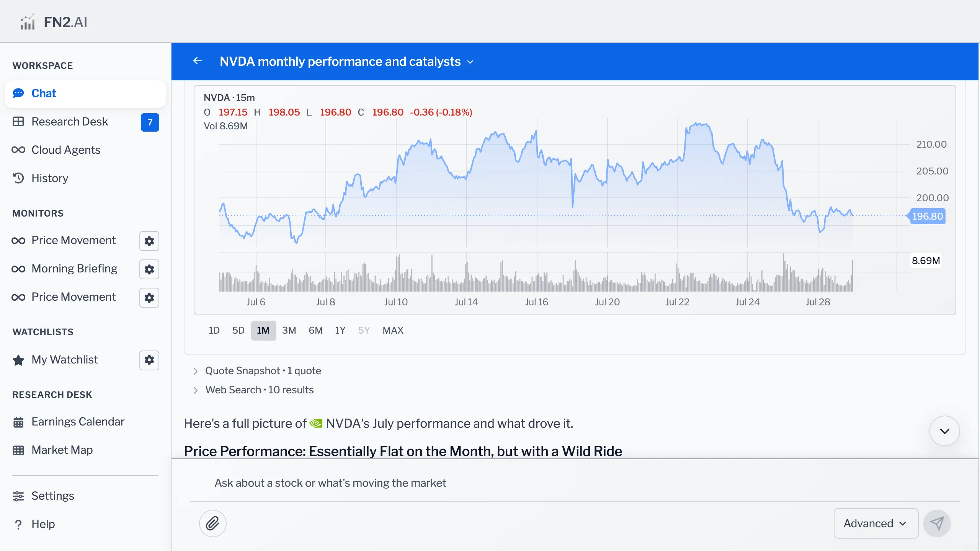Screen dimensions: 980x551
Task: Click the Price Performance heading text
Action: point(403,452)
